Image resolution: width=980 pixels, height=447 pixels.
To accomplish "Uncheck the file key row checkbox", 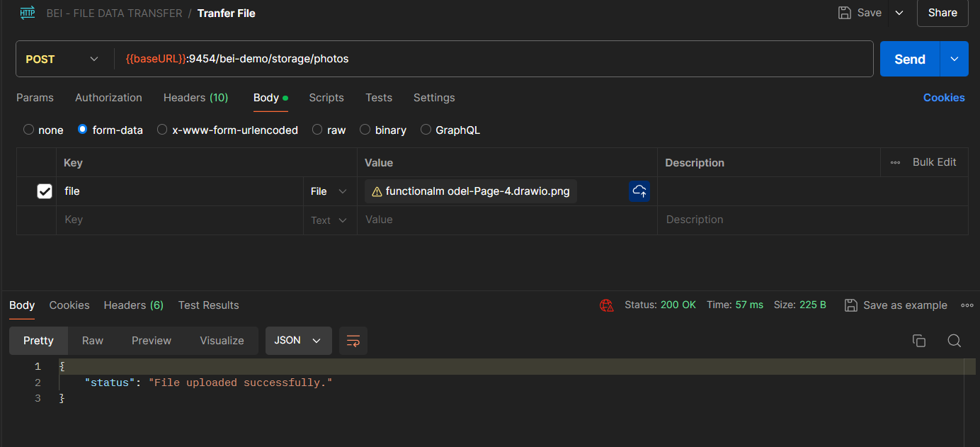I will point(45,191).
